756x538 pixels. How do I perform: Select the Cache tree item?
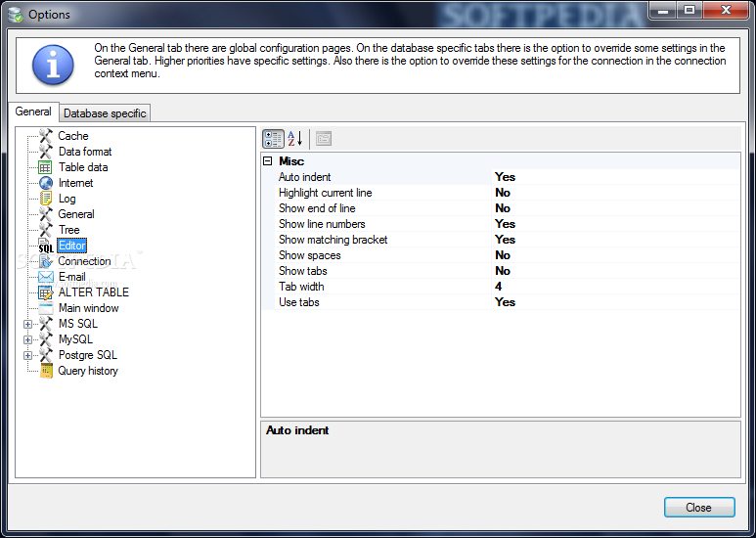point(73,136)
